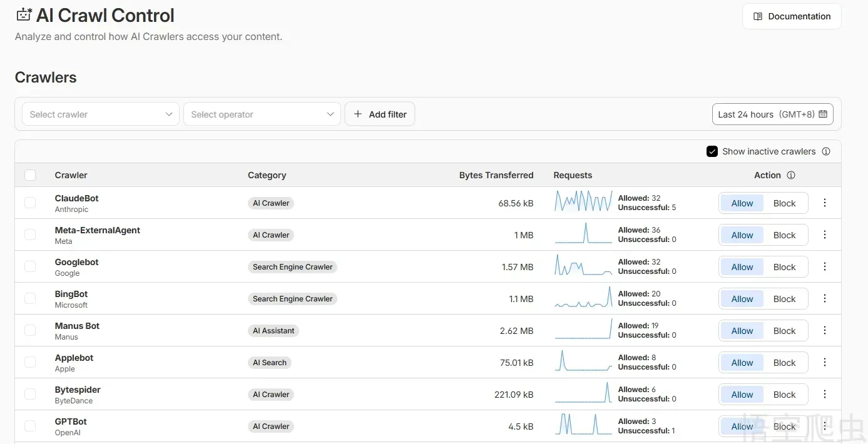
Task: Click the calendar icon in date range
Action: 823,114
